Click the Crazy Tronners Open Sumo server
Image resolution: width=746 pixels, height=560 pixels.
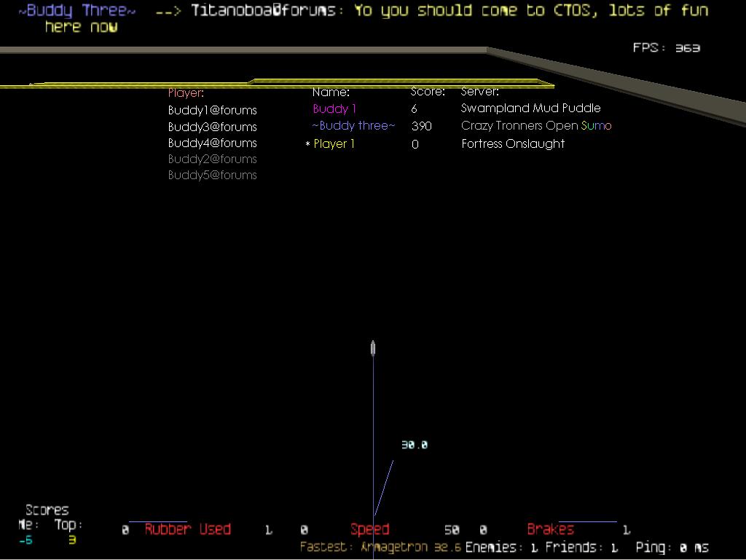pyautogui.click(x=535, y=125)
